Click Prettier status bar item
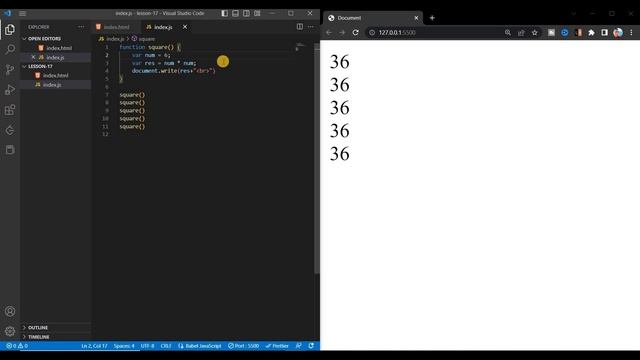The width and height of the screenshot is (640, 360). tap(277, 346)
